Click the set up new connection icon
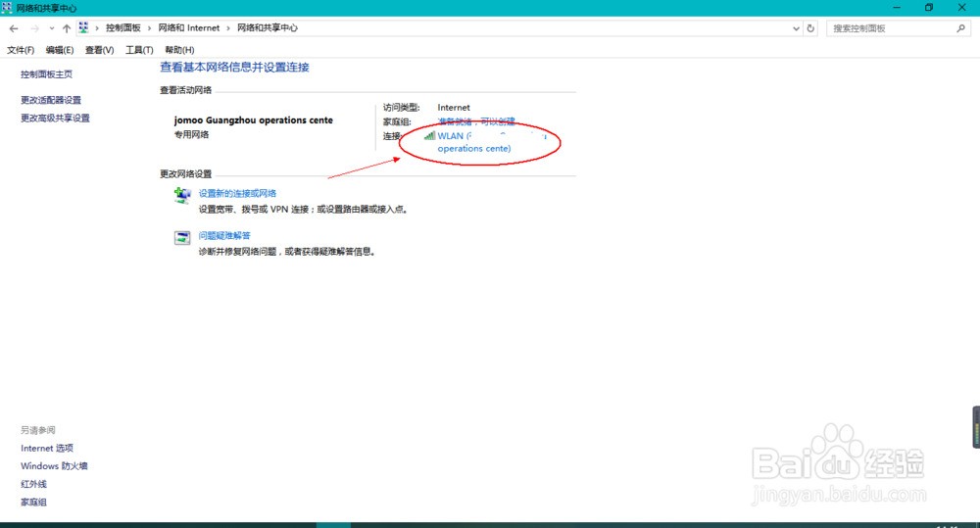This screenshot has width=980, height=528. pos(182,195)
